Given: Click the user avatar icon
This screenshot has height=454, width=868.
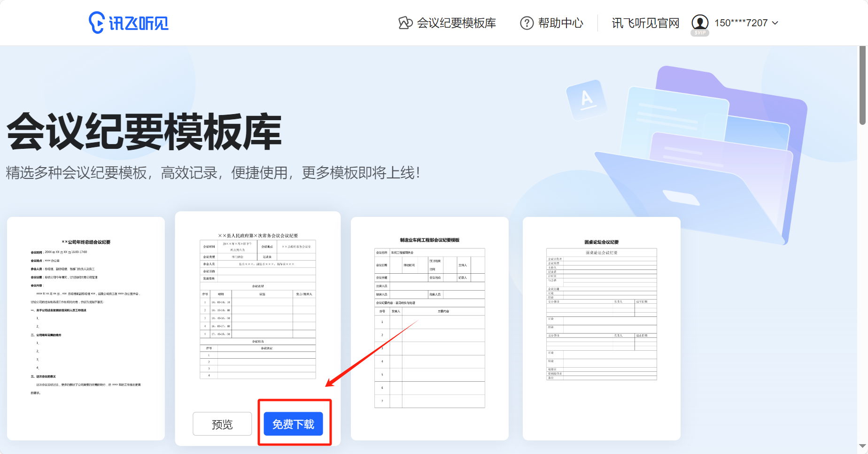Looking at the screenshot, I should pos(699,22).
